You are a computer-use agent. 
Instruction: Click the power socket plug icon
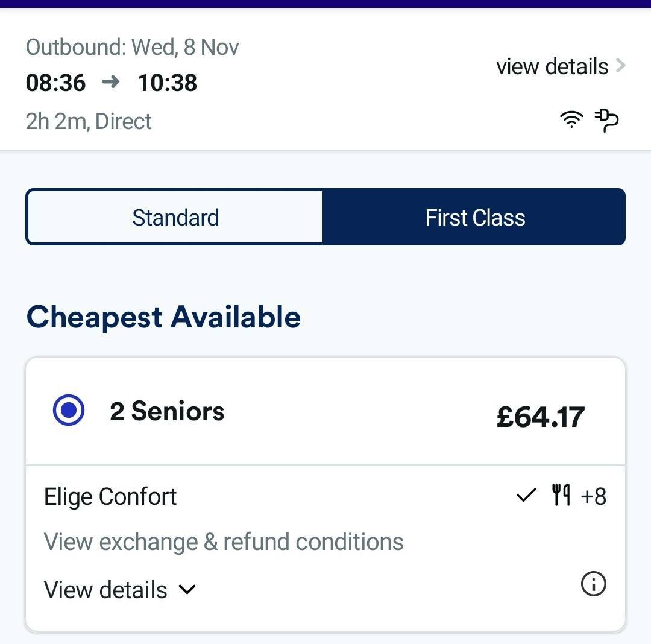click(x=606, y=121)
